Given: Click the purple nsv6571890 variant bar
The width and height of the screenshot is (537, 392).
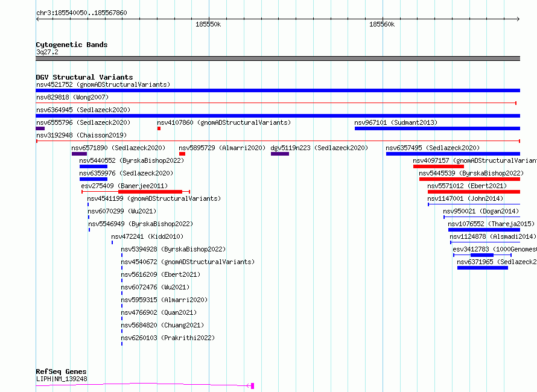Looking at the screenshot, I should [79, 154].
